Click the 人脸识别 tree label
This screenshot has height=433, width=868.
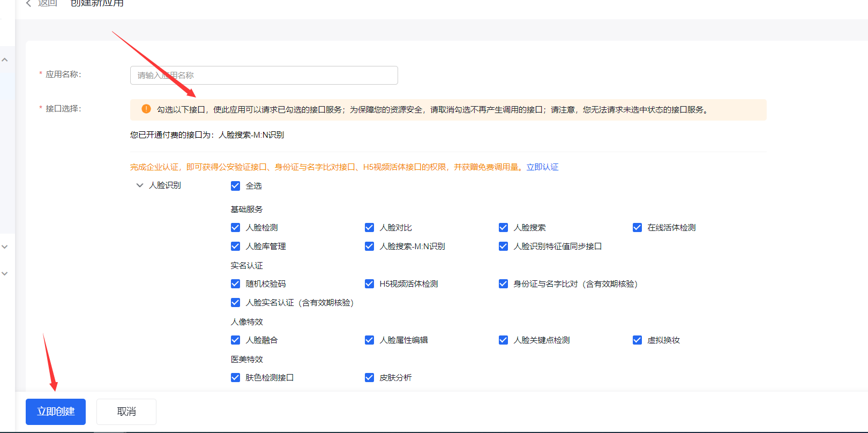pyautogui.click(x=165, y=185)
